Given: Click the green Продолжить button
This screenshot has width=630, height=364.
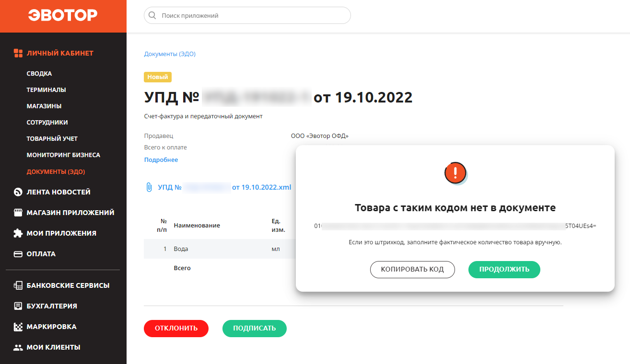Looking at the screenshot, I should 504,269.
